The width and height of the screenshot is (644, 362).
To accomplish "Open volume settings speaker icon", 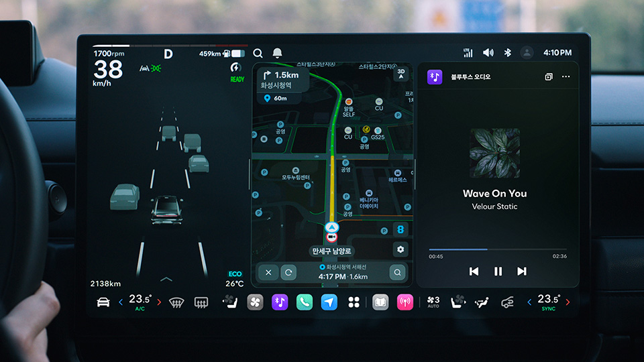I will pyautogui.click(x=488, y=52).
